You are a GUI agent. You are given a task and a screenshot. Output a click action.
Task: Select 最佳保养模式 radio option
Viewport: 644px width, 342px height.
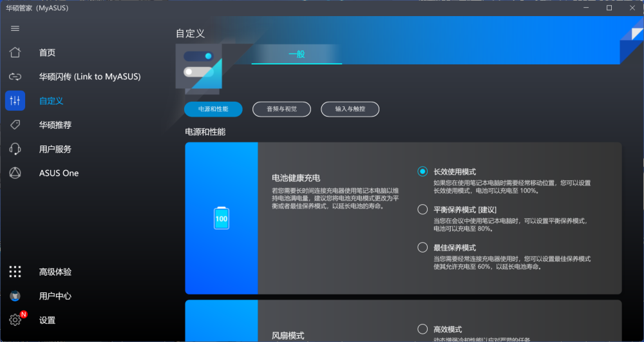[422, 247]
